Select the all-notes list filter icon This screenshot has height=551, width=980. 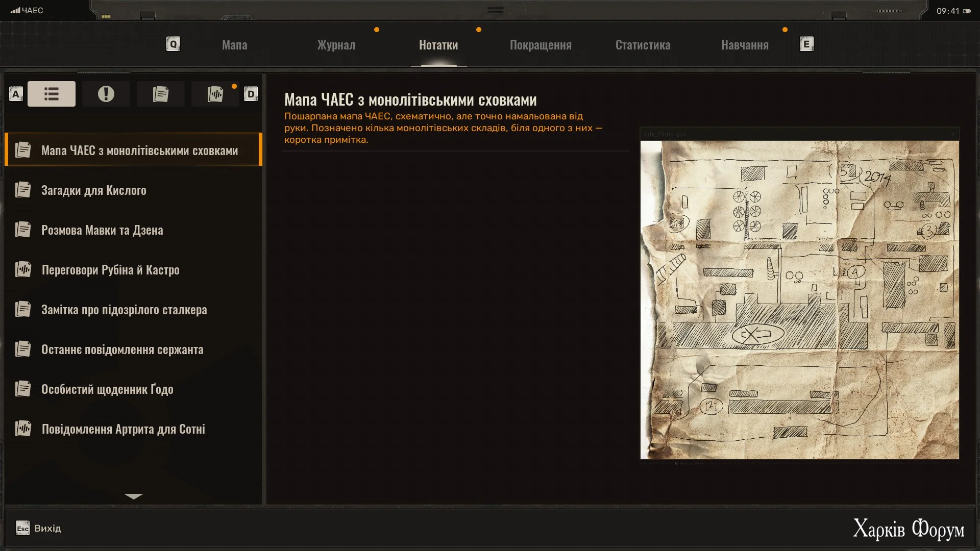click(52, 94)
